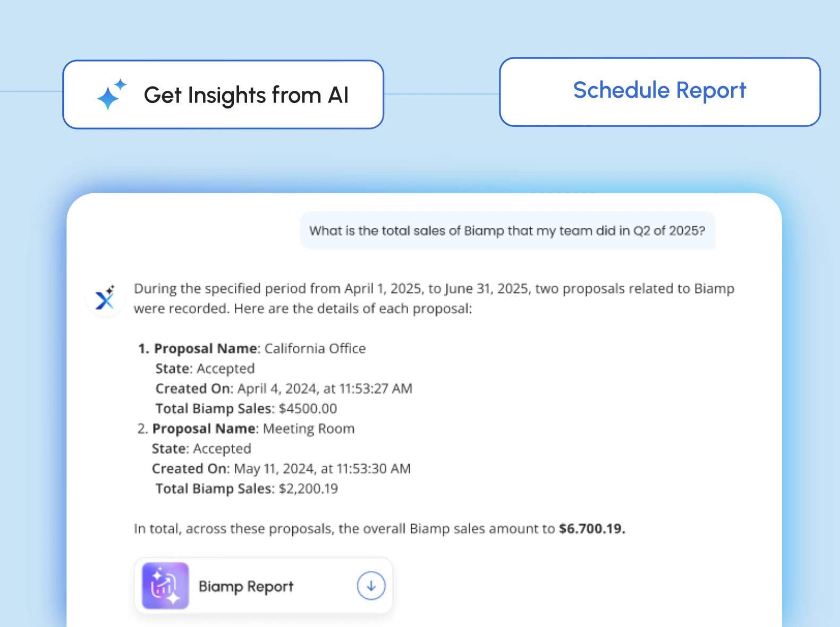Click Total Biamp Sales: $2,200.19

tap(247, 488)
